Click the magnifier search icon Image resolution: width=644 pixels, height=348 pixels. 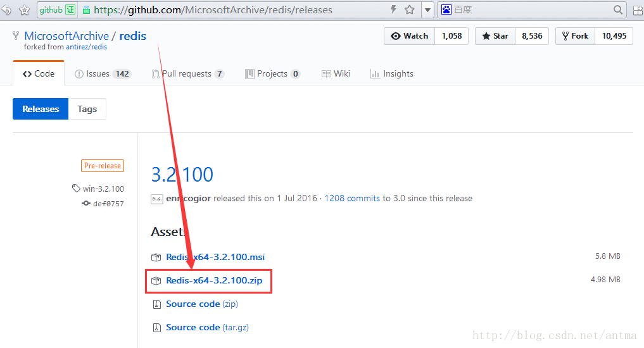617,9
